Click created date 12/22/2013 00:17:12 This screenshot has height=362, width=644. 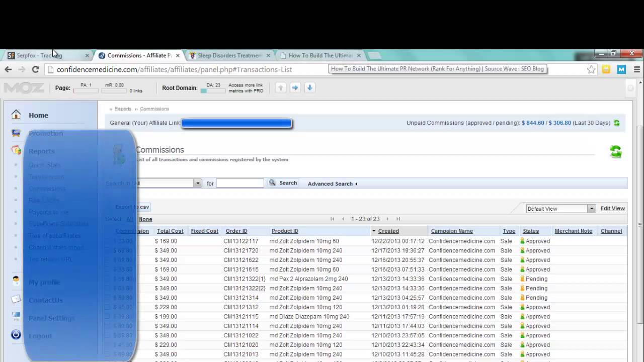tap(398, 241)
